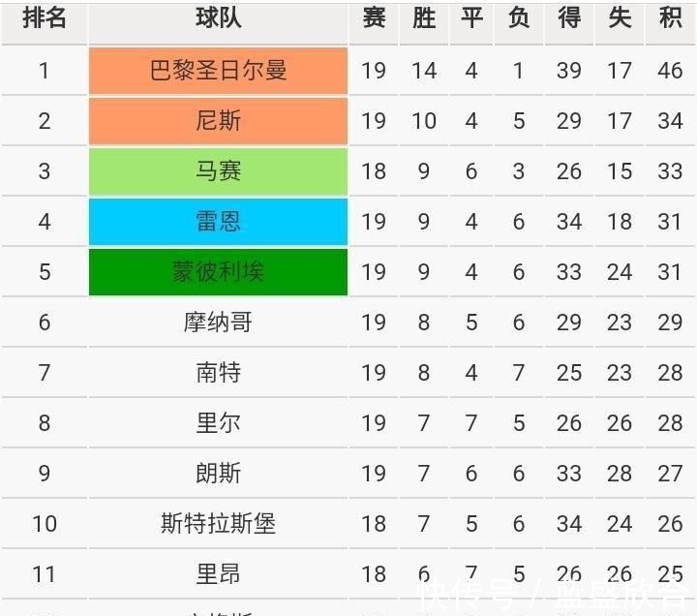Screen dimensions: 697x616
Task: Open the 斯特拉斯堡 team entry
Action: 218,523
